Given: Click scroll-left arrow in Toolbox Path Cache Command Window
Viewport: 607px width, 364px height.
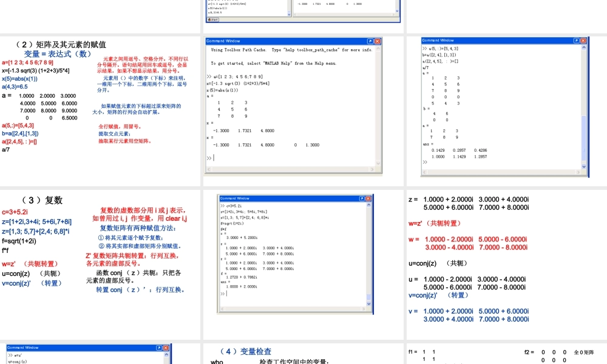Looking at the screenshot, I should [x=209, y=169].
